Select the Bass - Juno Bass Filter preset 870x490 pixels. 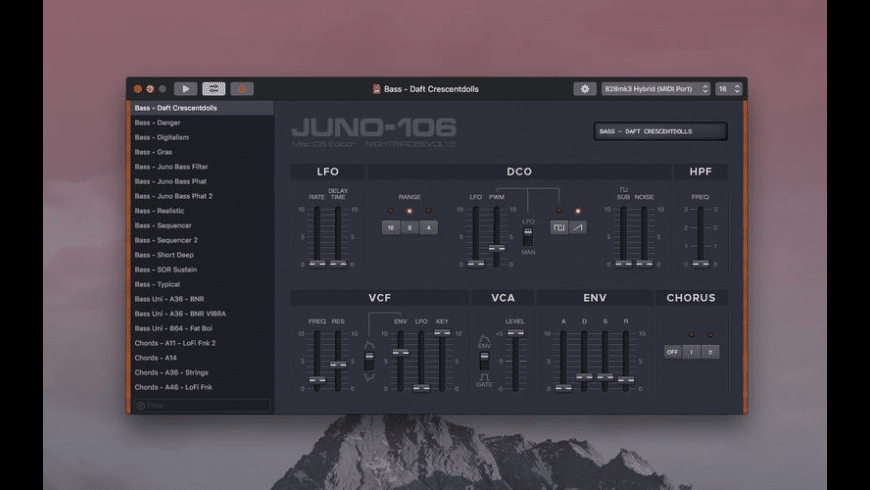202,166
